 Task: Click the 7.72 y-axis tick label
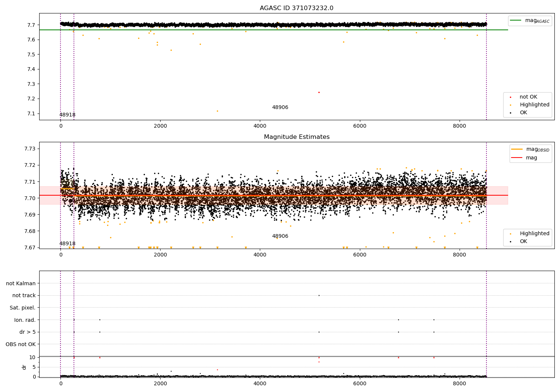click(30, 165)
